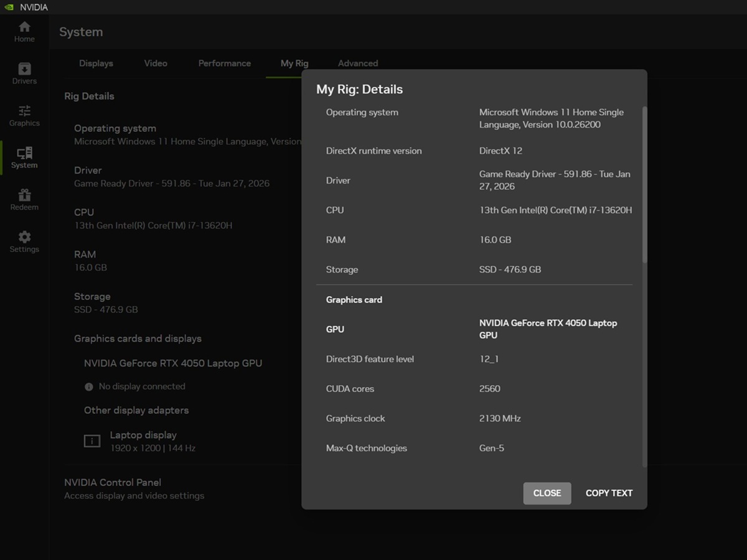Switch to the Video tab
The image size is (747, 560).
point(156,63)
